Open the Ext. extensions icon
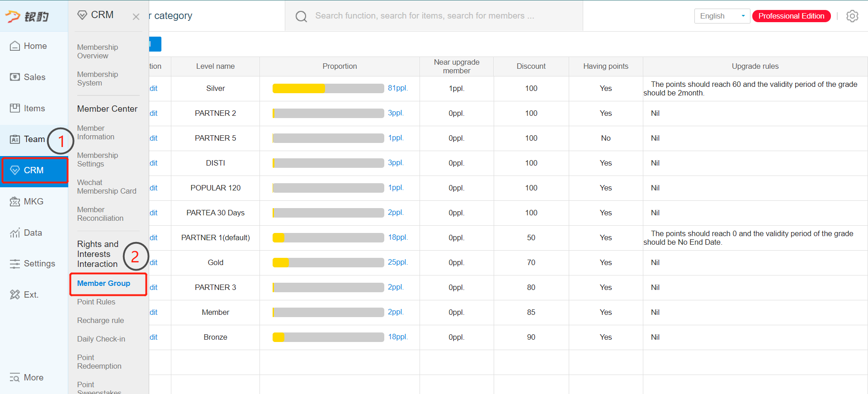This screenshot has height=394, width=868. pyautogui.click(x=15, y=295)
